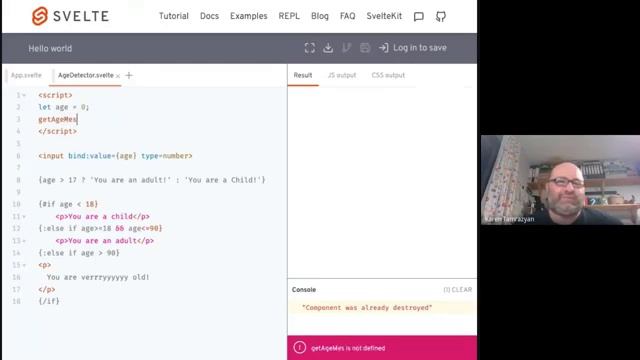Open the Discord chat icon

[418, 16]
